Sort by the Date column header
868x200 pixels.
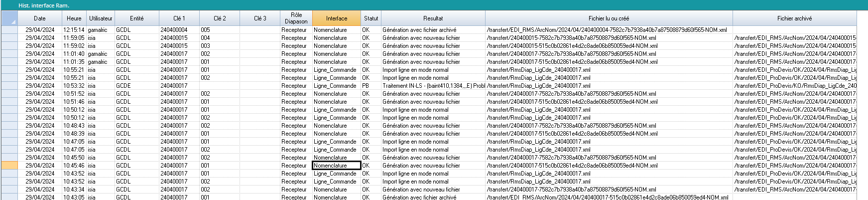[39, 18]
